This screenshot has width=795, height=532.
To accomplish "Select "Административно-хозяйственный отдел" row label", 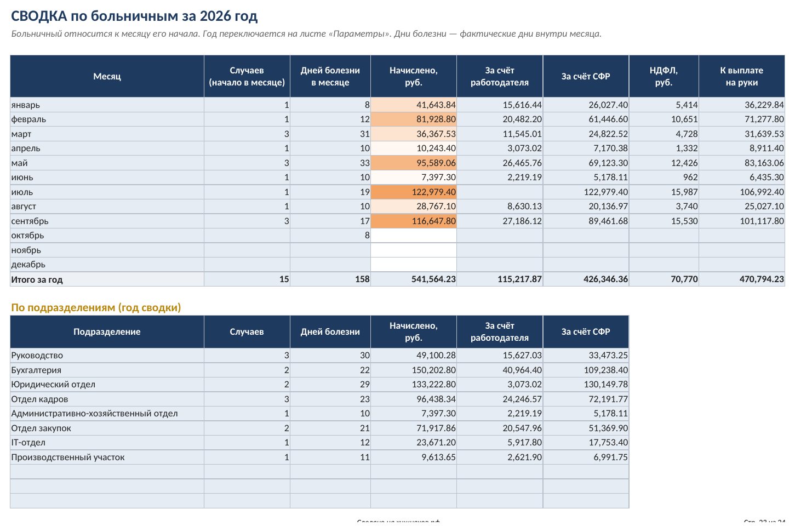I will (x=107, y=413).
